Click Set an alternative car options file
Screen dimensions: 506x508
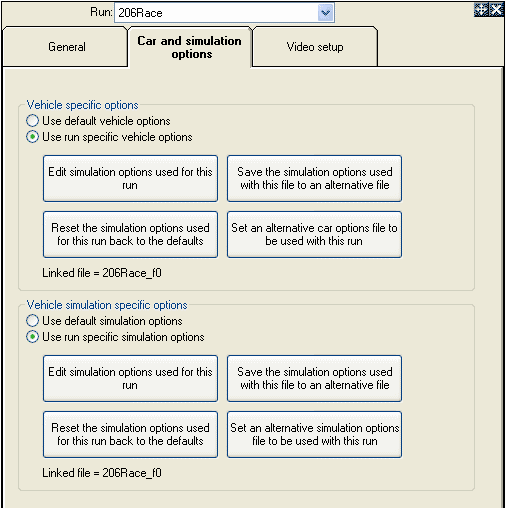pos(314,234)
